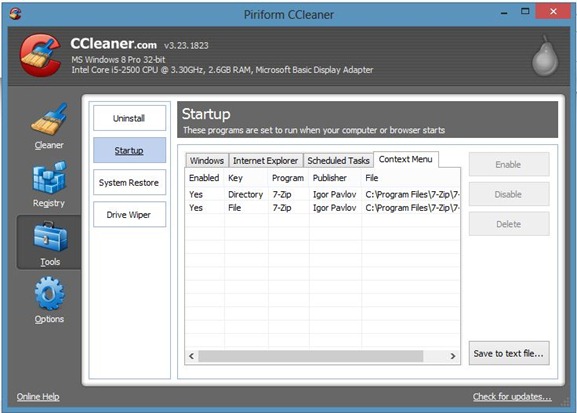Click Check for updates link
577x413 pixels.
tap(512, 396)
